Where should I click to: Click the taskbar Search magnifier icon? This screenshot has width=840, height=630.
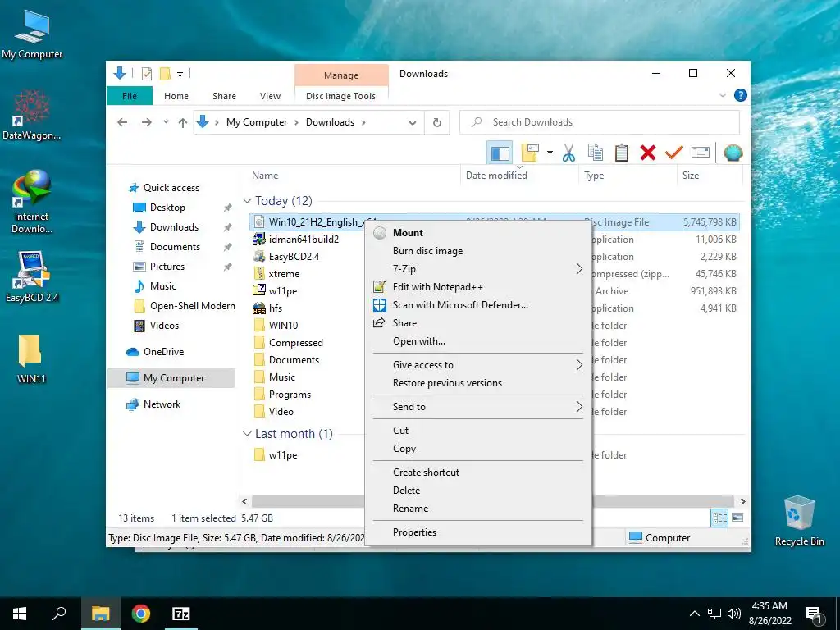coord(59,614)
